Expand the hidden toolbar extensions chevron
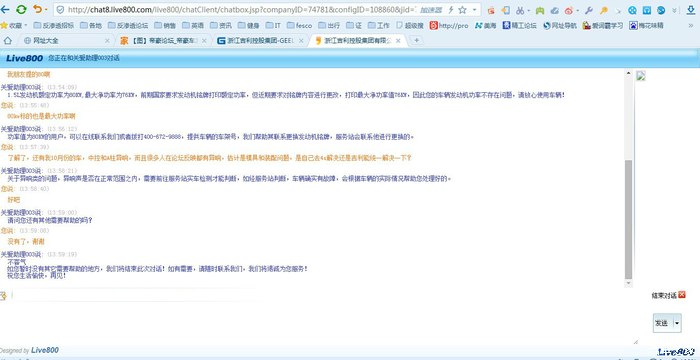 tap(675, 10)
